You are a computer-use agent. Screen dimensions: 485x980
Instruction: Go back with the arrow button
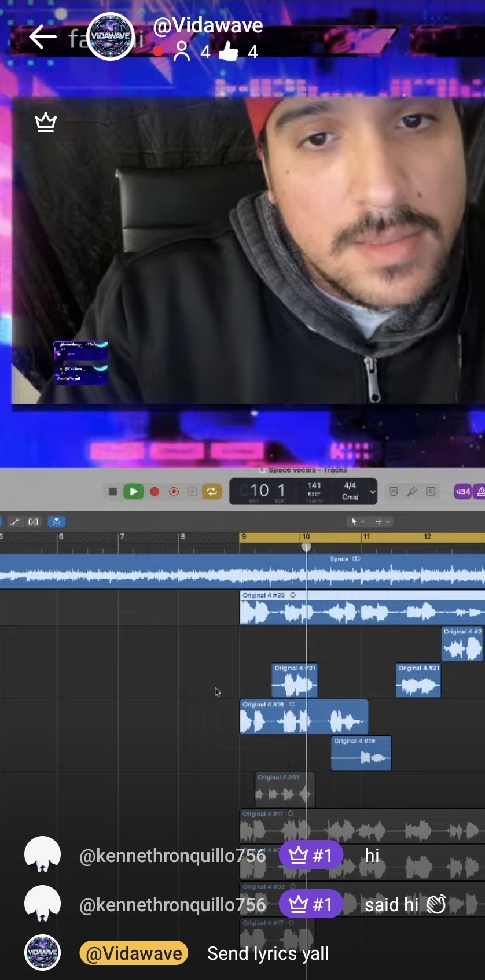(42, 38)
